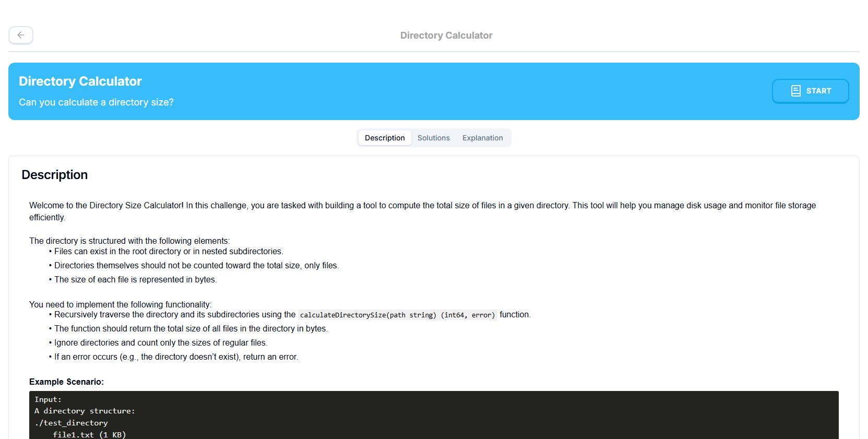The height and width of the screenshot is (439, 868).
Task: Click the 'file1.txt (1 KB)' line
Action: pos(89,434)
